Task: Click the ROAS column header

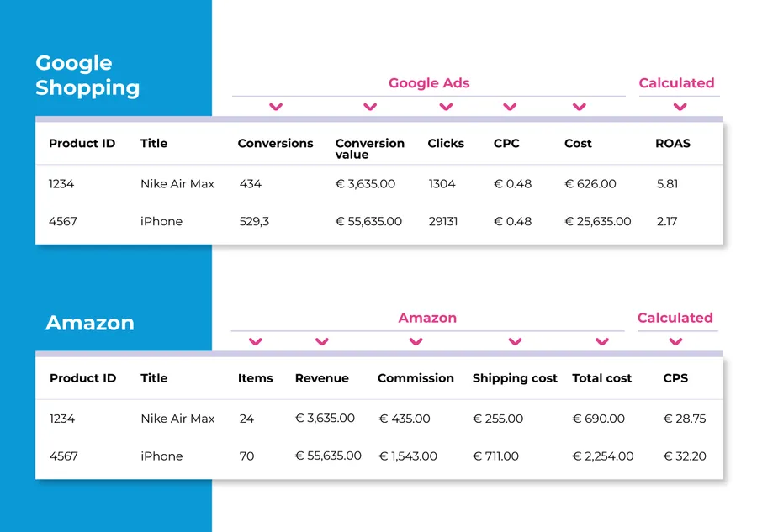Action: (673, 144)
